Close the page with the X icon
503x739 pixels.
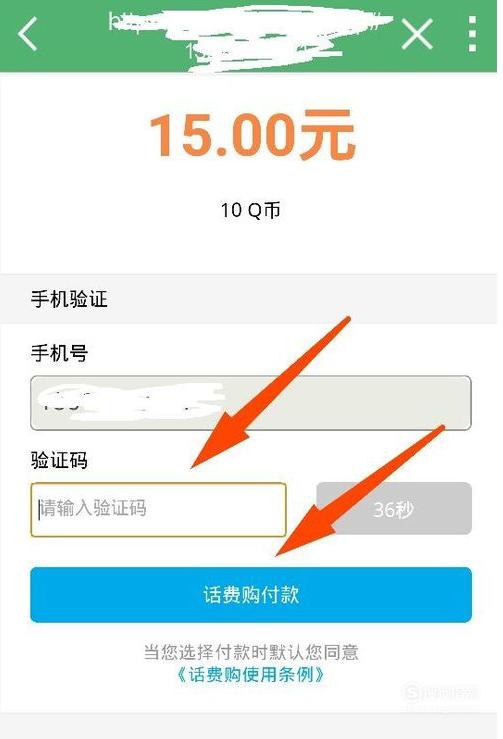tap(417, 33)
